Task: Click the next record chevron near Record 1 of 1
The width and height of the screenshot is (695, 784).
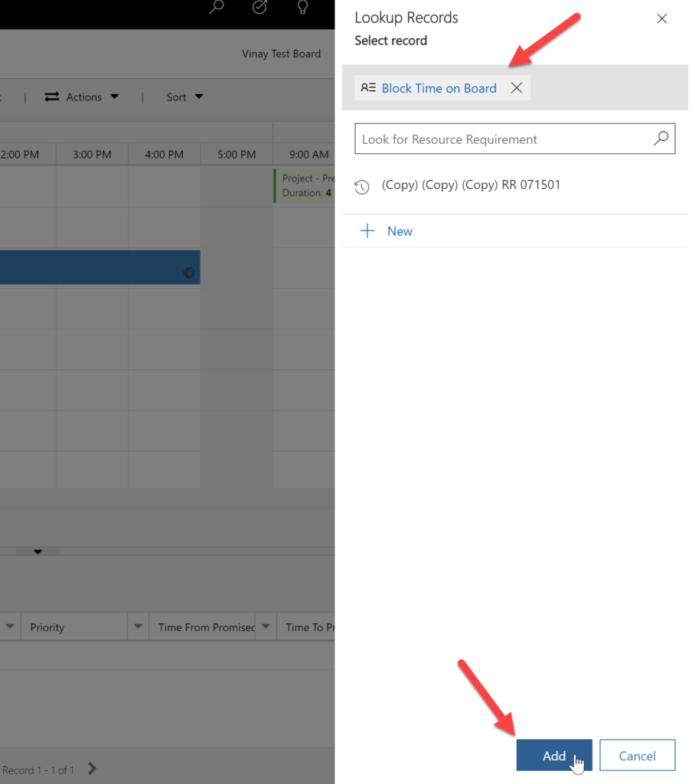Action: point(90,770)
